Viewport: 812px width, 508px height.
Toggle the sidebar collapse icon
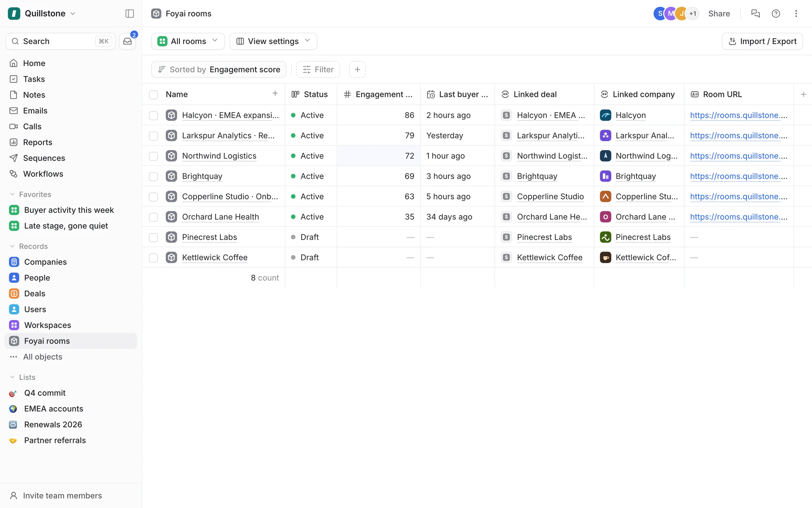point(130,13)
